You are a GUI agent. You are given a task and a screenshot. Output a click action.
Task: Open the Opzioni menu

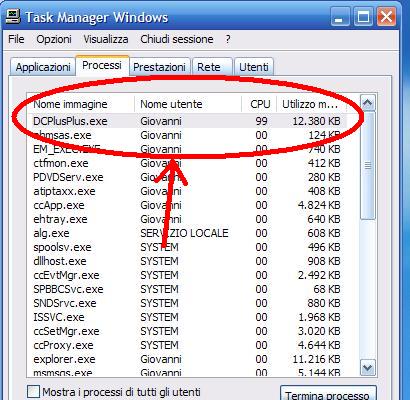pos(54,39)
